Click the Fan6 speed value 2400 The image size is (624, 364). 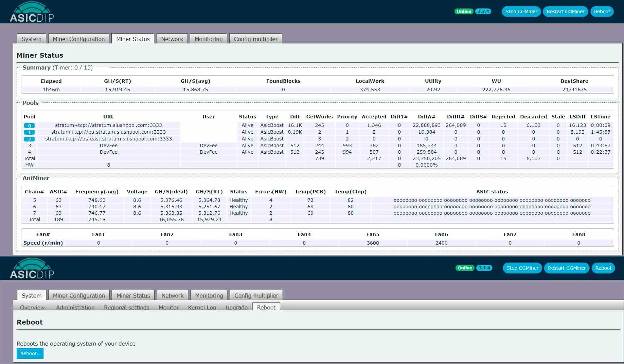[441, 243]
